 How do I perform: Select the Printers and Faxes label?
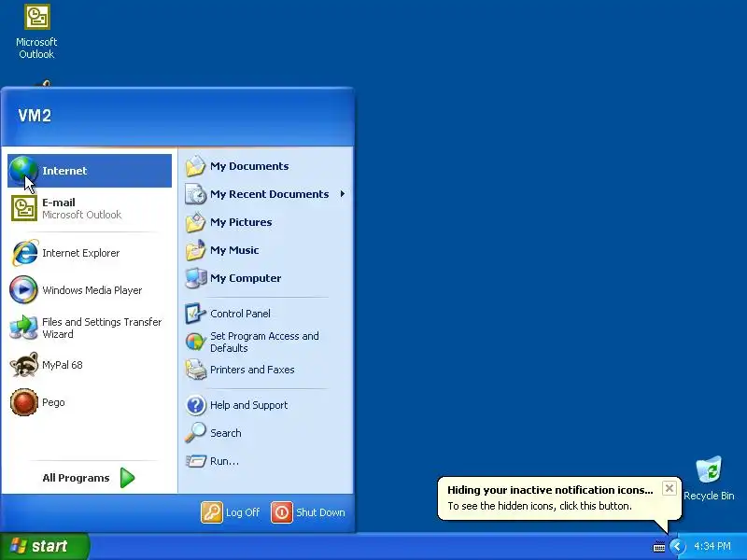(252, 370)
